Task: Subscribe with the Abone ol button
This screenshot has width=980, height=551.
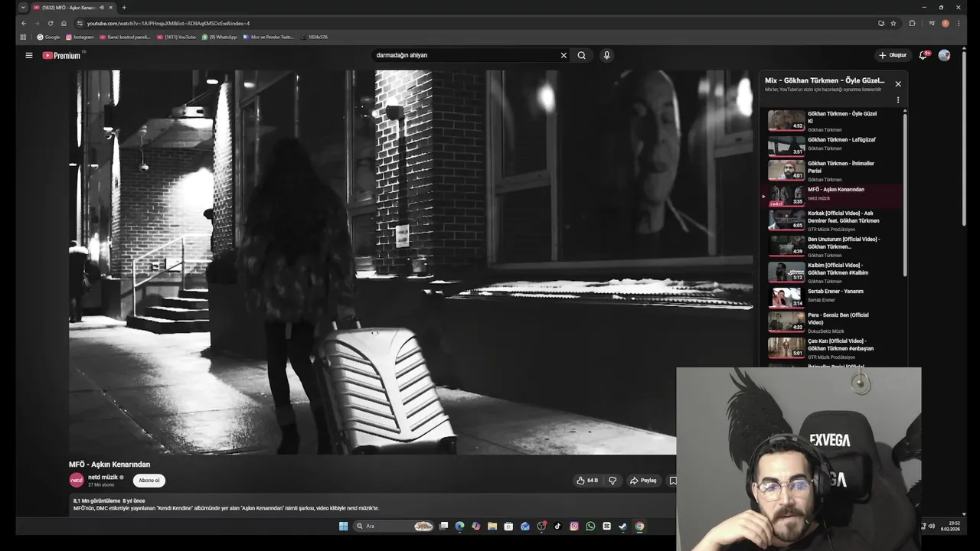Action: pos(149,481)
